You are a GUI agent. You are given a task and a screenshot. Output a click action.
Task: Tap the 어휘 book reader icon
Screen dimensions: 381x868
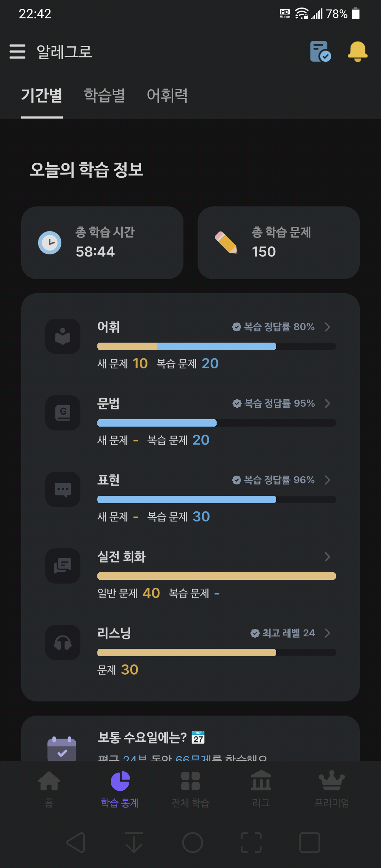click(x=63, y=336)
